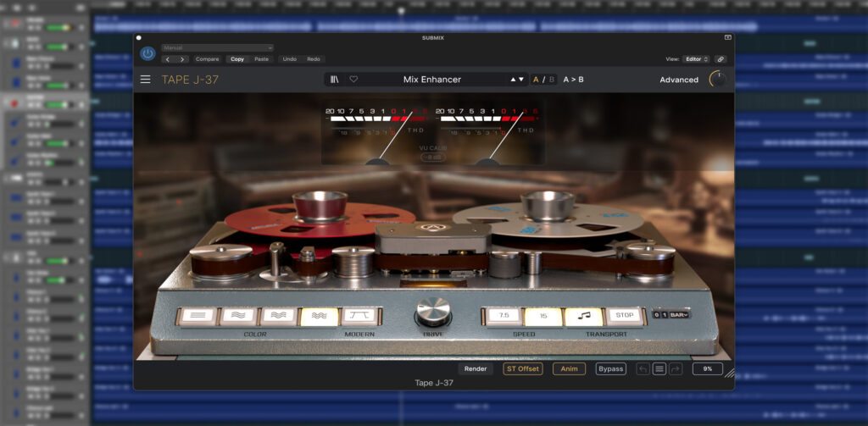Click the VU CALIB -8 dB value
Screen dimensions: 868x426
(433, 158)
